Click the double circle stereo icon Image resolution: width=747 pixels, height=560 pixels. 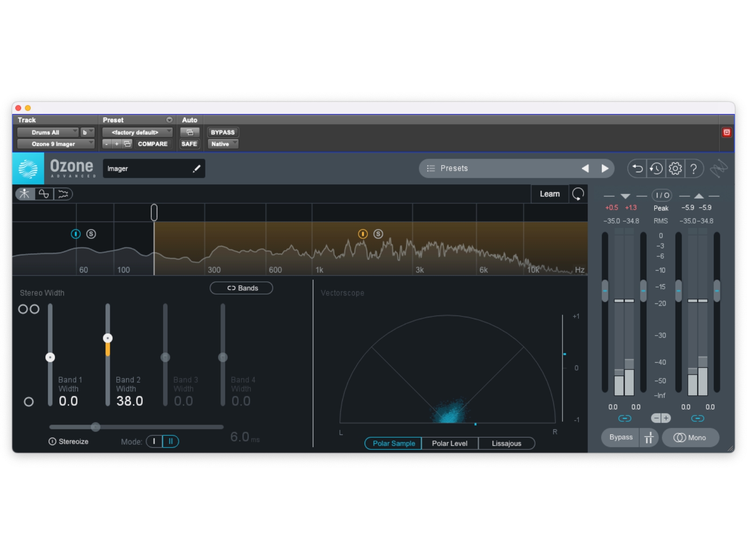(x=28, y=309)
